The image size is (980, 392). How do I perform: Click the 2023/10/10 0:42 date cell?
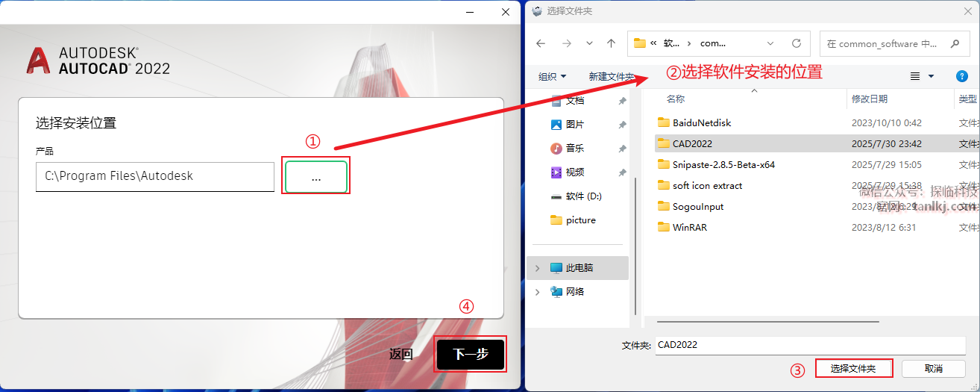point(887,122)
